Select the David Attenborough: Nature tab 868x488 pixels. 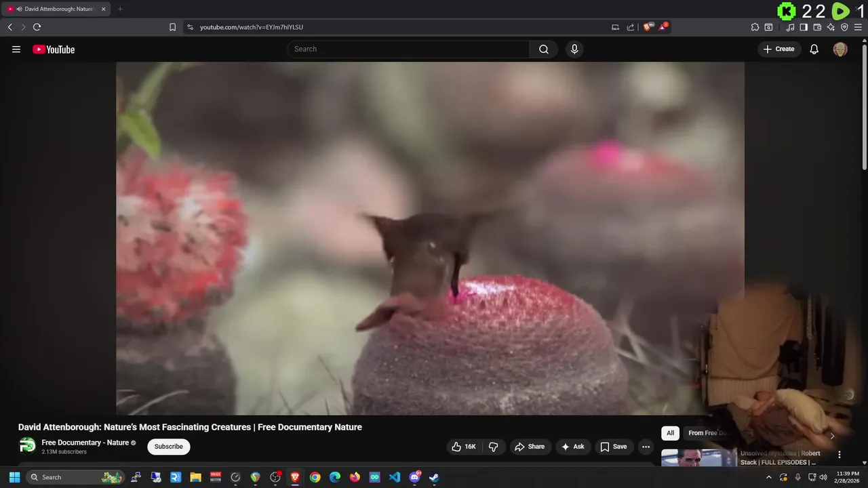56,9
